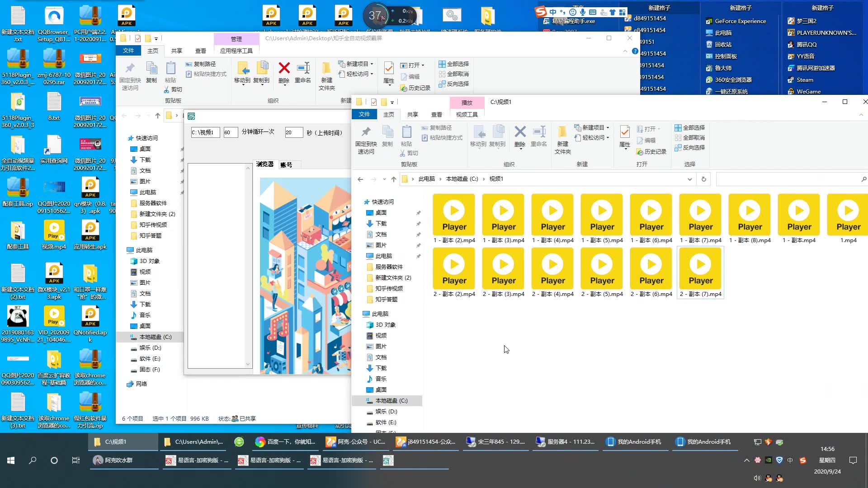Viewport: 868px width, 488px height.
Task: Open Windows Start menu
Action: [x=11, y=460]
